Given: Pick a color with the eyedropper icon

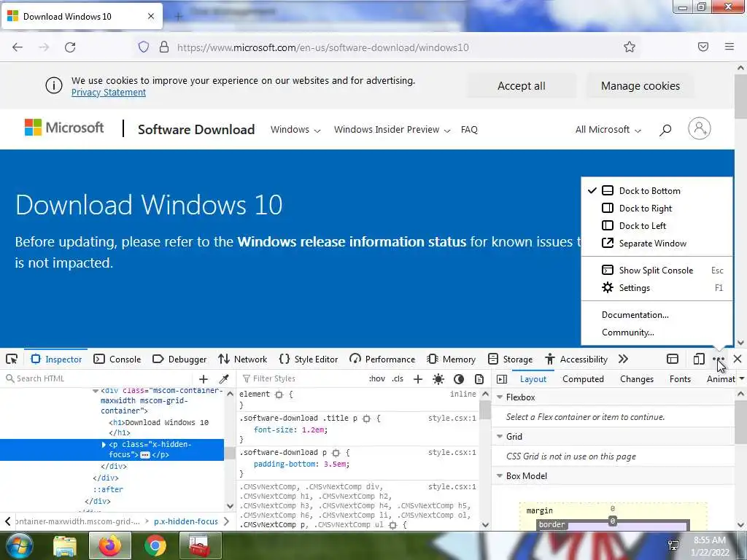Looking at the screenshot, I should (x=223, y=379).
